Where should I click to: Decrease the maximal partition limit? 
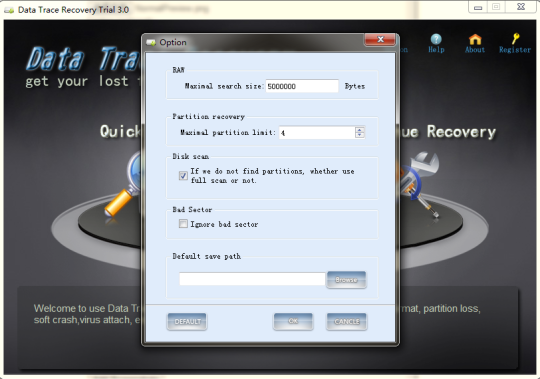tap(360, 135)
